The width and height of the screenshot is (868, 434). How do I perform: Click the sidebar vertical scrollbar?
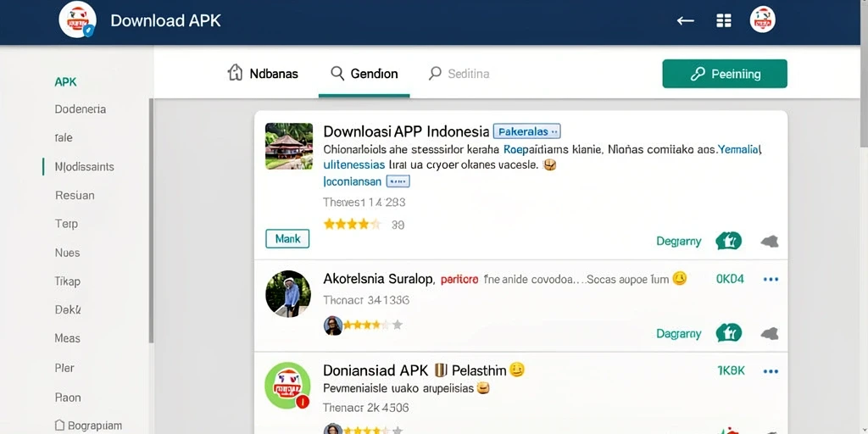point(151,220)
